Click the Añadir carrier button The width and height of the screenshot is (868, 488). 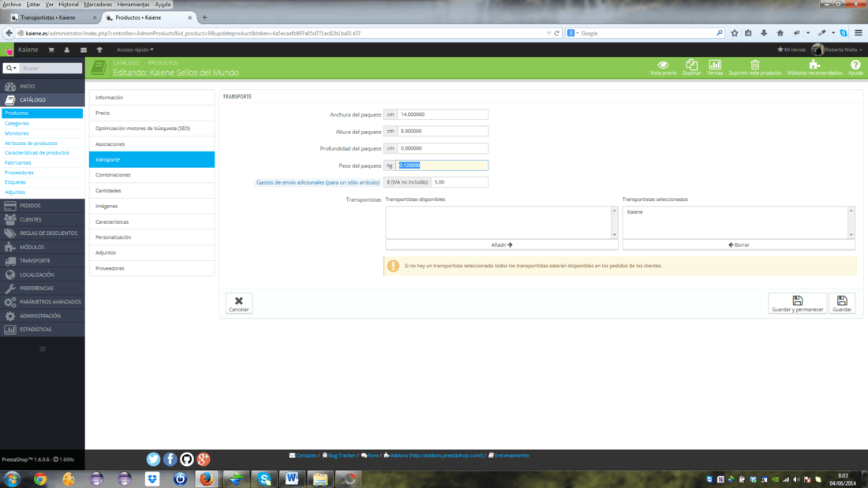coord(502,244)
